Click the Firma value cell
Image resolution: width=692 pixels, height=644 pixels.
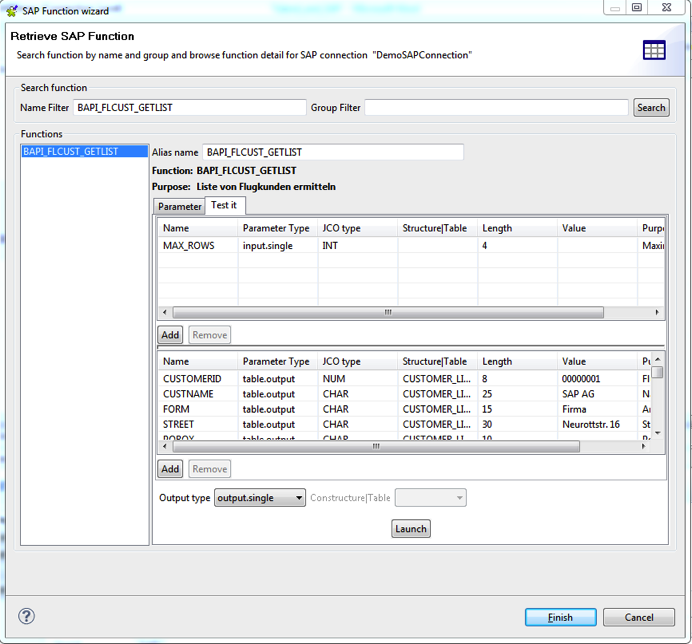597,409
